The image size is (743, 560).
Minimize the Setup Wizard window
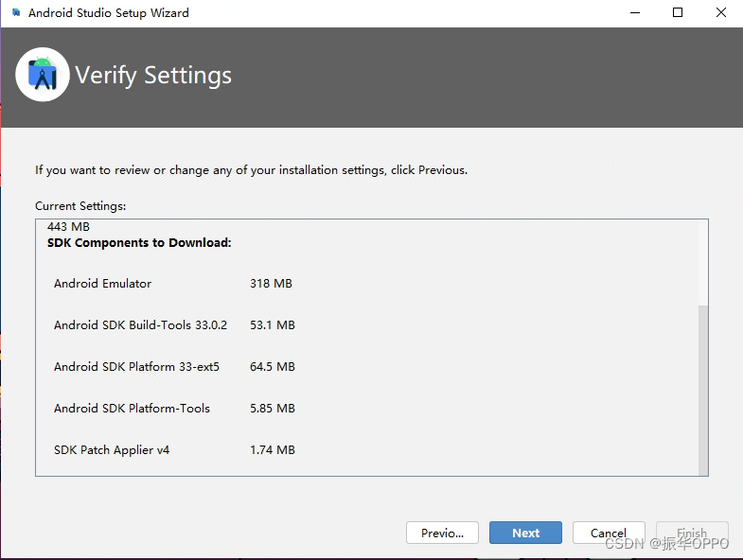click(x=635, y=13)
